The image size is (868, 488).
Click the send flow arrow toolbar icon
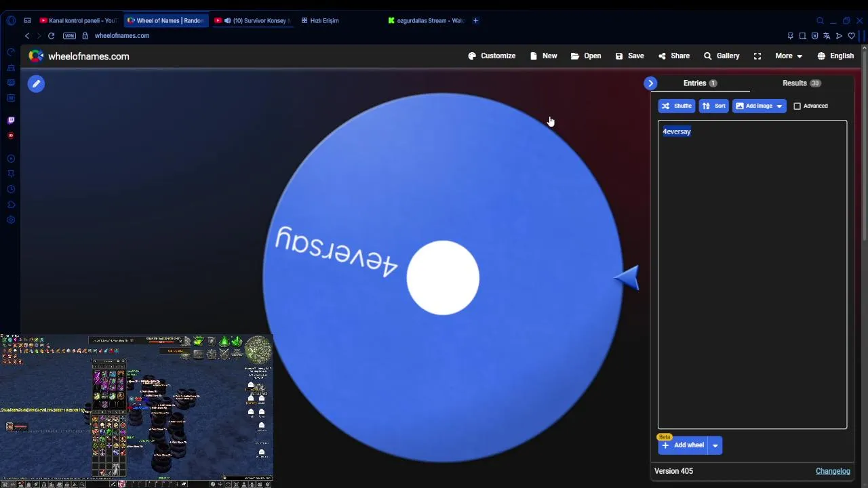click(x=839, y=36)
